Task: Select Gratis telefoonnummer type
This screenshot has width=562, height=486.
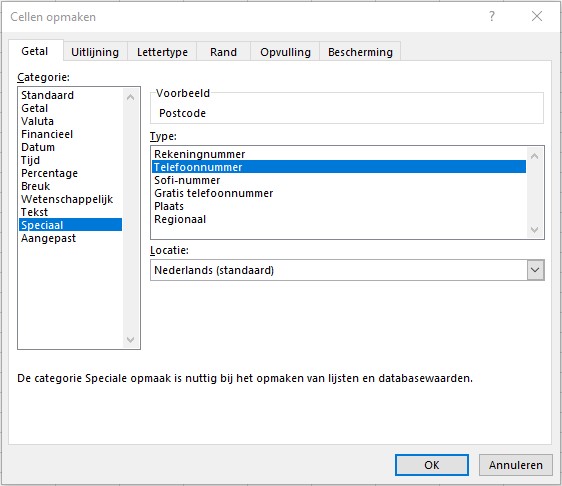Action: [x=339, y=193]
